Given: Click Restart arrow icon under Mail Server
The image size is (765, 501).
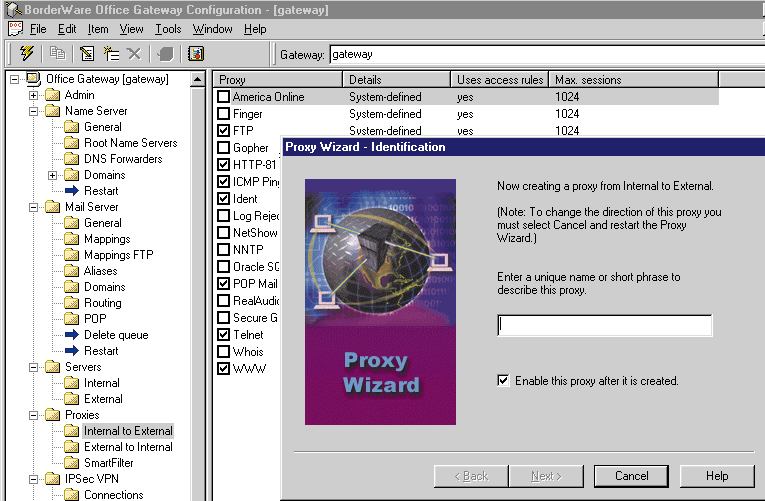Looking at the screenshot, I should 72,351.
